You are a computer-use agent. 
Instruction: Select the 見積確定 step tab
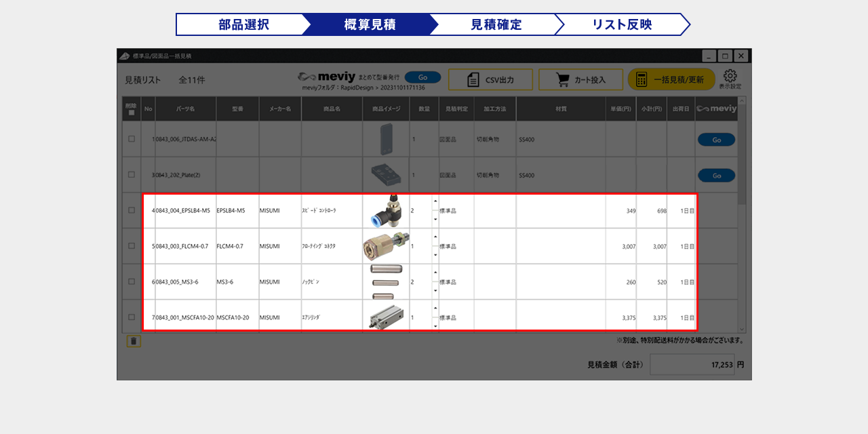coord(496,24)
